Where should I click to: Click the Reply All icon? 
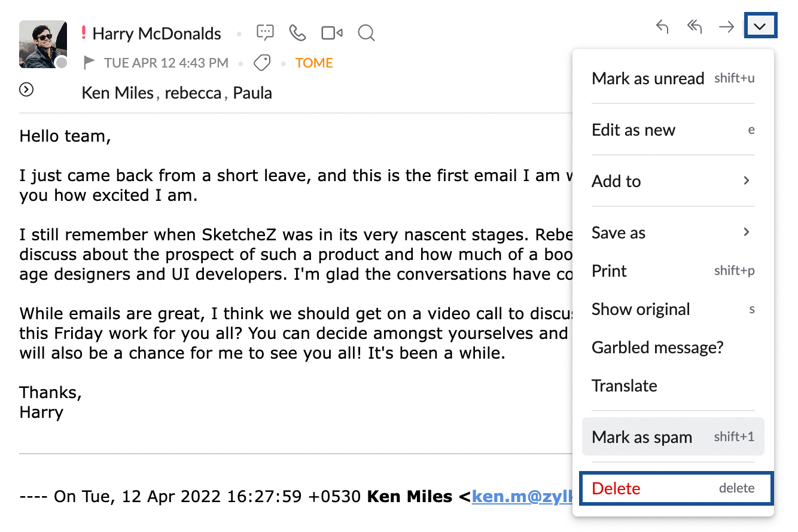tap(694, 27)
